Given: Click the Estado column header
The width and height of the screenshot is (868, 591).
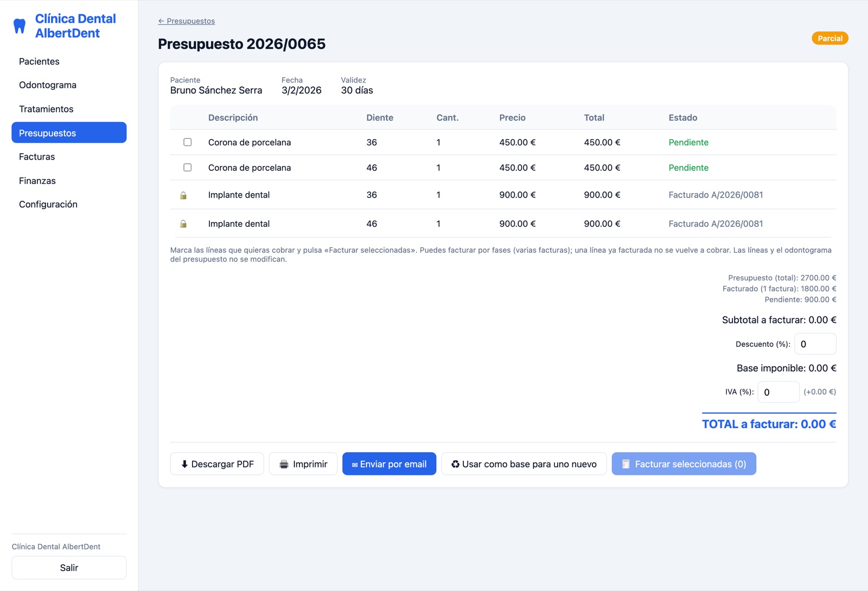Looking at the screenshot, I should 682,118.
